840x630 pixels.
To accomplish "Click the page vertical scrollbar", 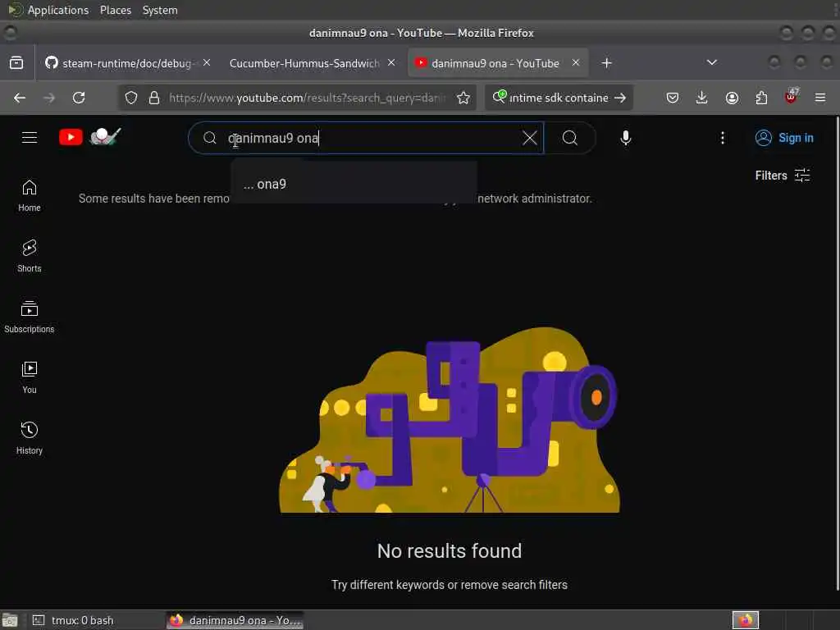I will coord(836,354).
